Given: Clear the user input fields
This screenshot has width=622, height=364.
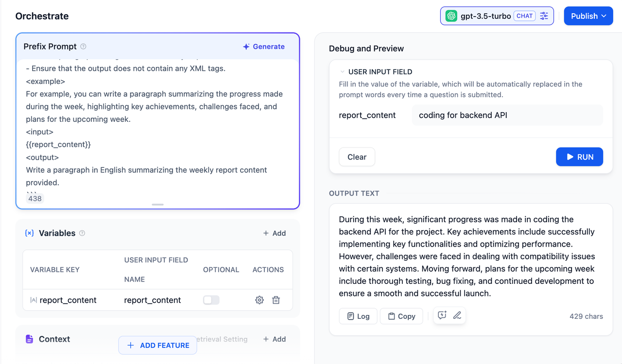Looking at the screenshot, I should (357, 157).
